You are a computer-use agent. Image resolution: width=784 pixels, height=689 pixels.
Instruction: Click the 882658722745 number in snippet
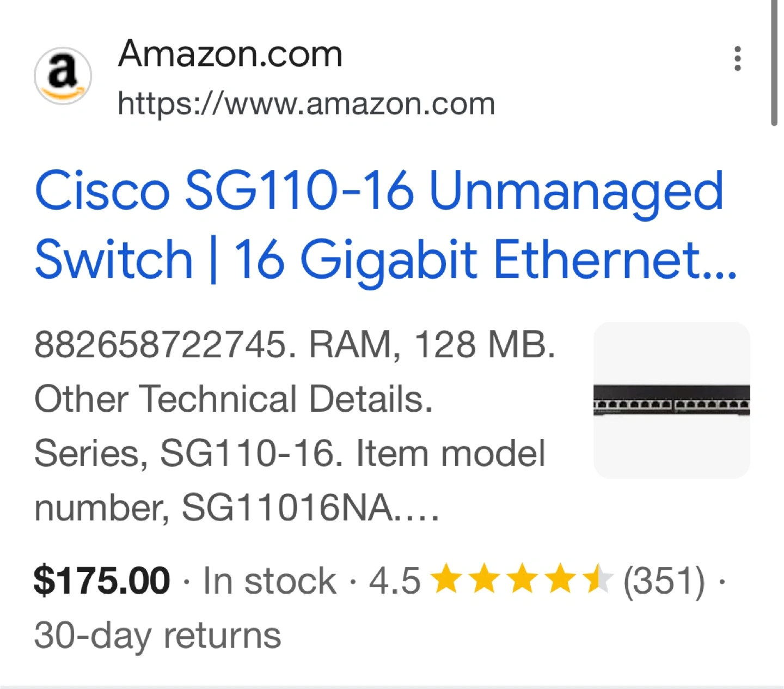pos(161,345)
